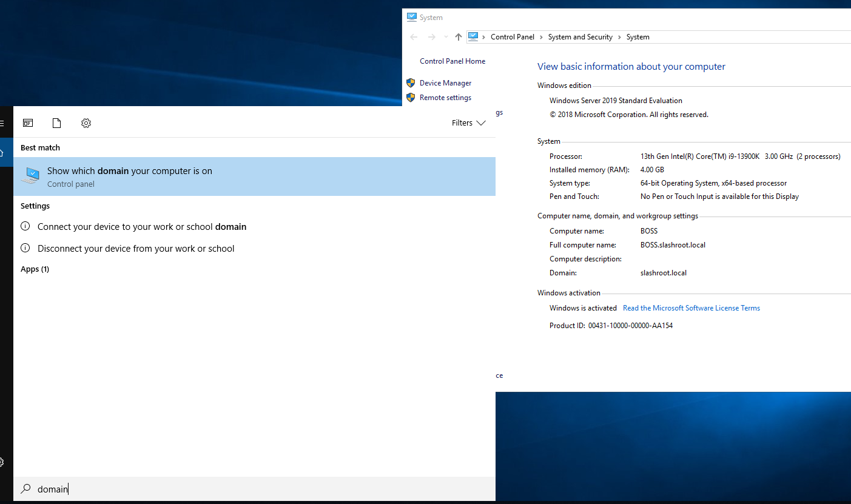
Task: Select 'Connect your device to work or school domain'
Action: [142, 227]
